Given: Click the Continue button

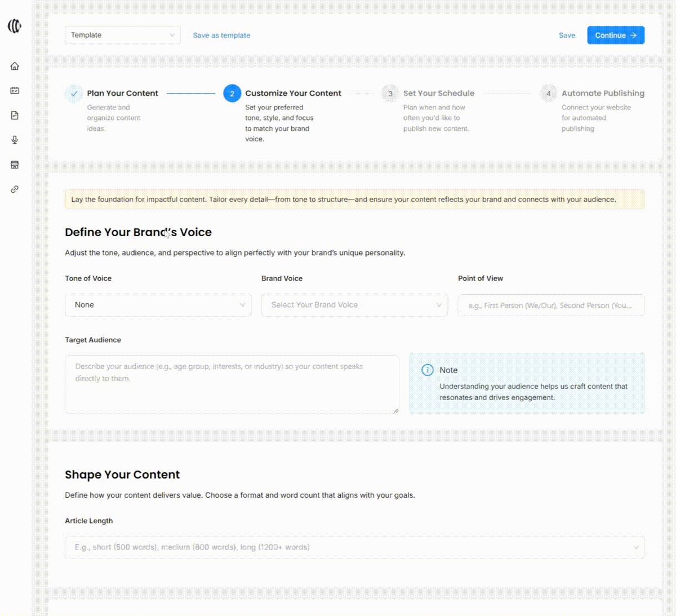Looking at the screenshot, I should [x=615, y=35].
